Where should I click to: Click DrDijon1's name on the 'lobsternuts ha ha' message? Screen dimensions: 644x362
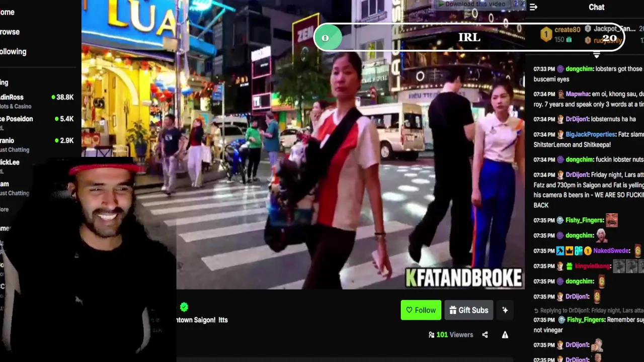click(577, 119)
